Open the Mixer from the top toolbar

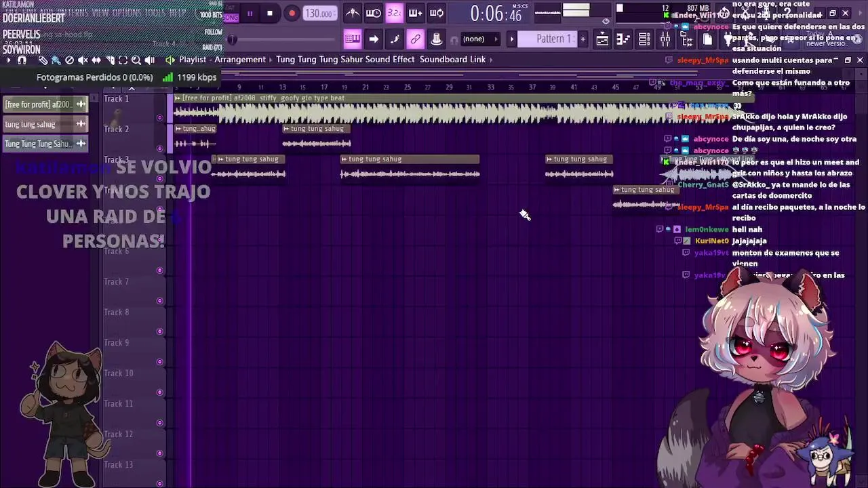pyautogui.click(x=665, y=39)
